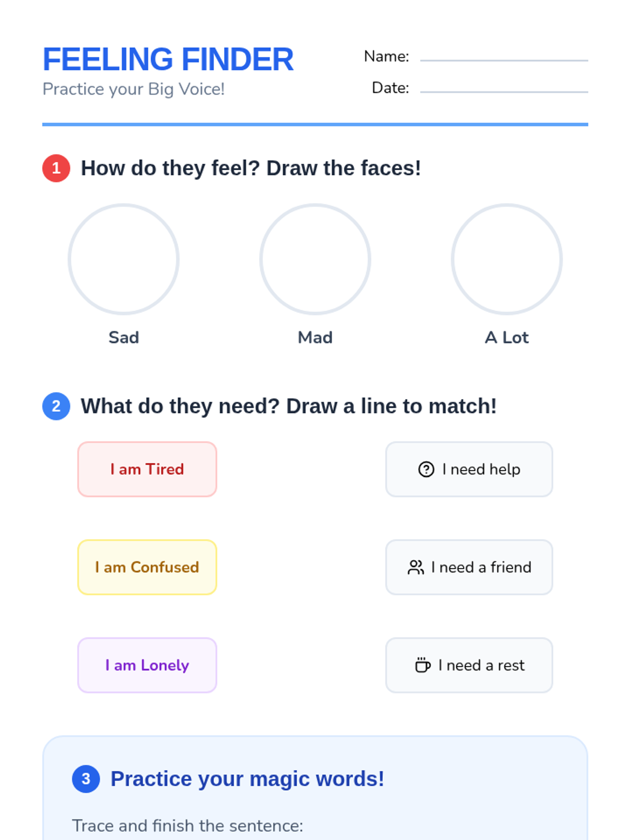Choose the I need a friend box
The height and width of the screenshot is (840, 630).
point(469,568)
